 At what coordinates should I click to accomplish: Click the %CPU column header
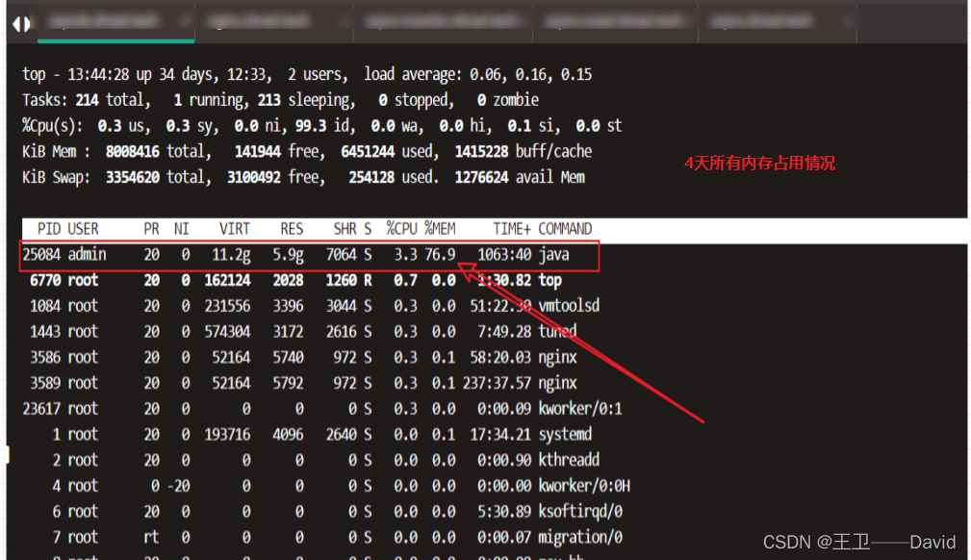point(402,229)
